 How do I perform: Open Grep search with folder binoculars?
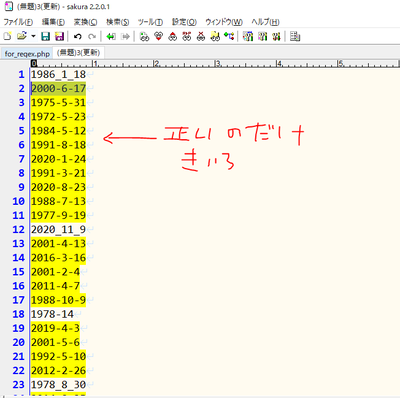[215, 36]
